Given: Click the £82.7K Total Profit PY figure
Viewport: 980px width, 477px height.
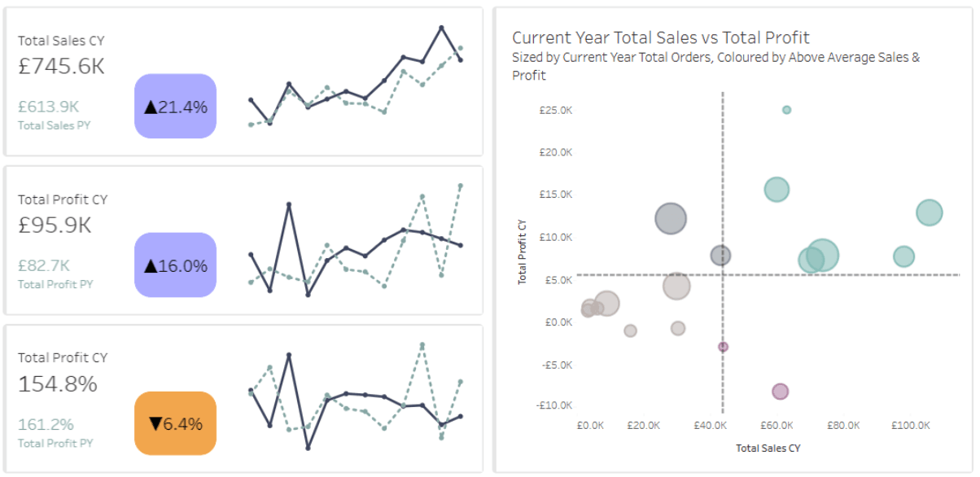Looking at the screenshot, I should pyautogui.click(x=44, y=265).
